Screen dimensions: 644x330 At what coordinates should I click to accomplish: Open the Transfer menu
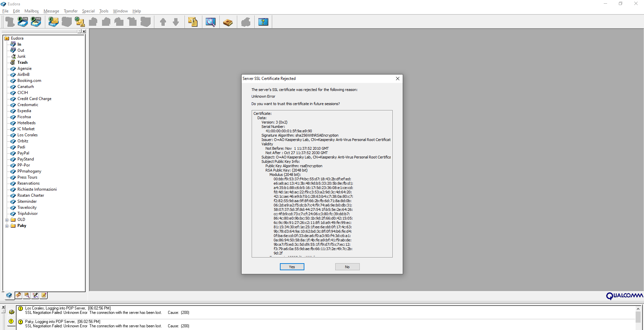[x=70, y=11]
